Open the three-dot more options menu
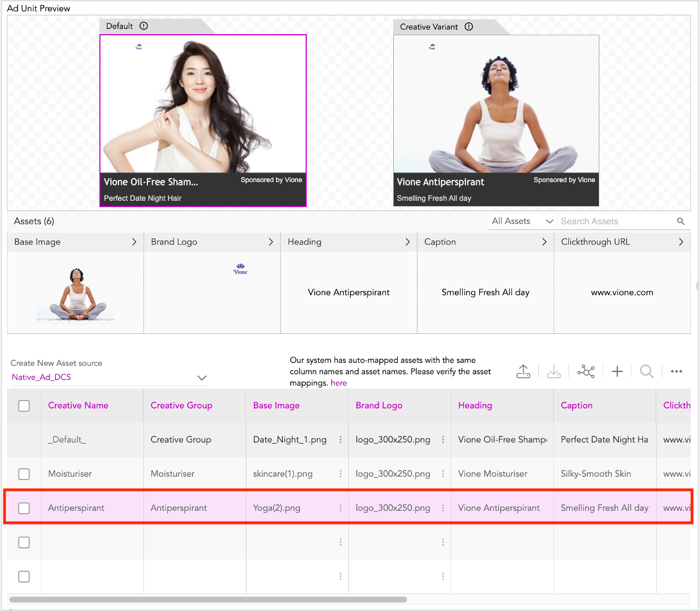Image resolution: width=700 pixels, height=611 pixels. (x=676, y=371)
